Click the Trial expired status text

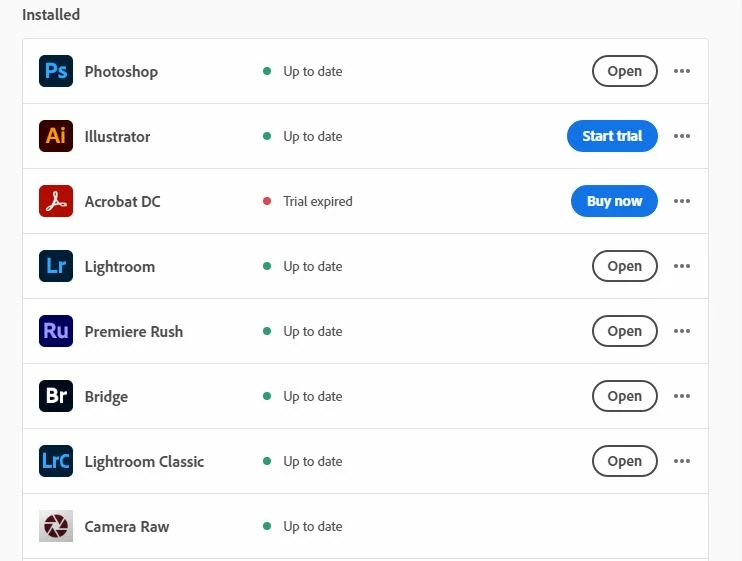pos(318,202)
